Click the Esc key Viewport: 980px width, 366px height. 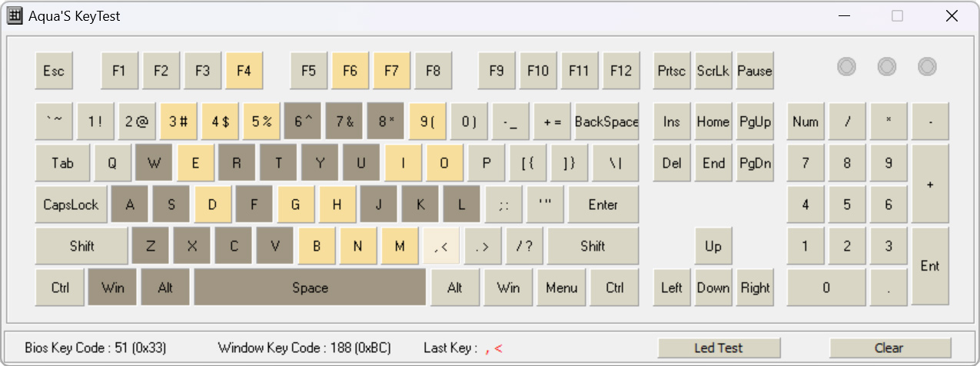pos(54,72)
